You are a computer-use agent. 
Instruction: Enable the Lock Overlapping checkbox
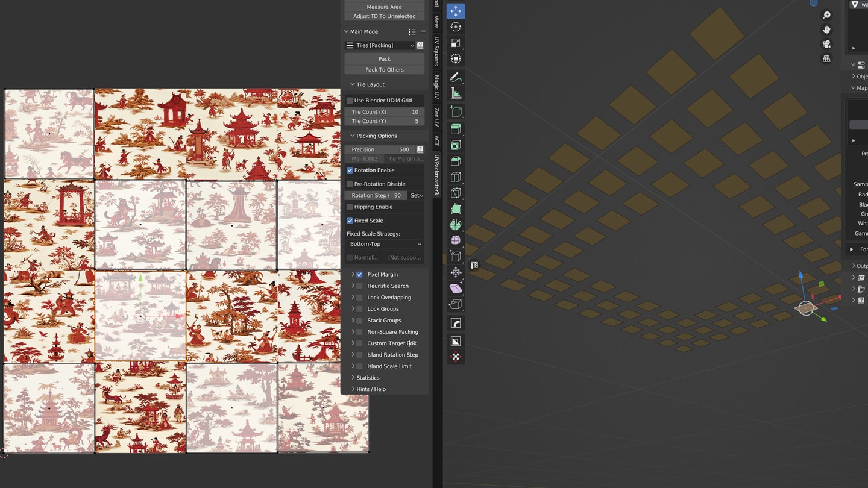coord(359,298)
